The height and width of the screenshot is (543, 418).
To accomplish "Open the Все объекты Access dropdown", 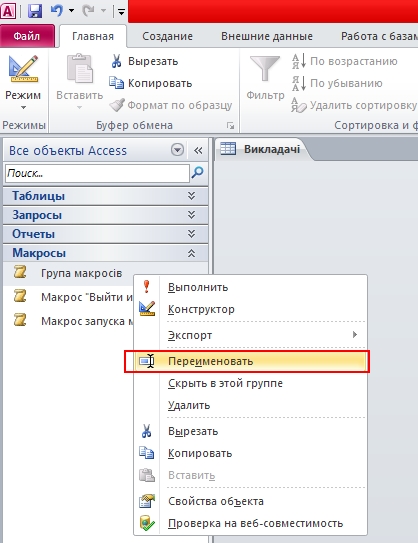I will click(x=177, y=150).
